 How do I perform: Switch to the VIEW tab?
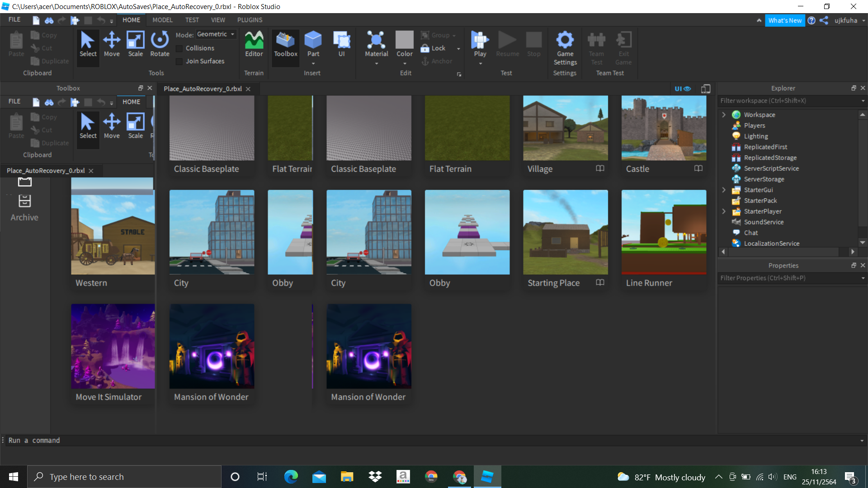[218, 20]
